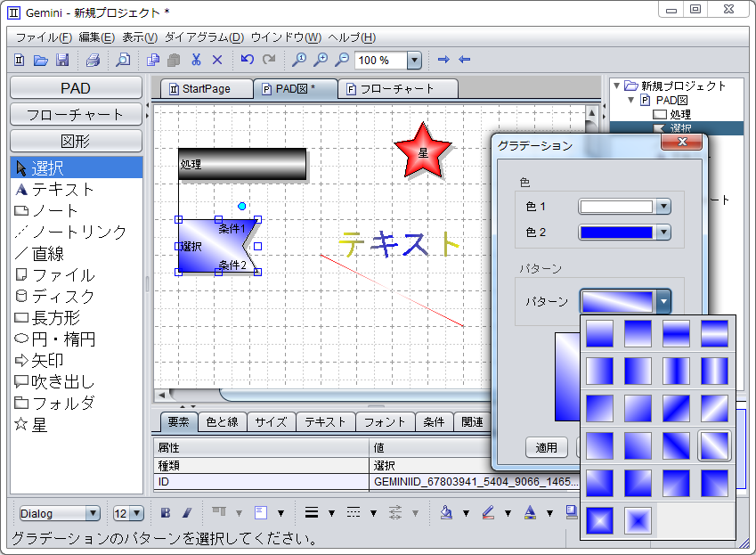Open the 色と線 properties tab
The height and width of the screenshot is (555, 756).
click(x=223, y=422)
